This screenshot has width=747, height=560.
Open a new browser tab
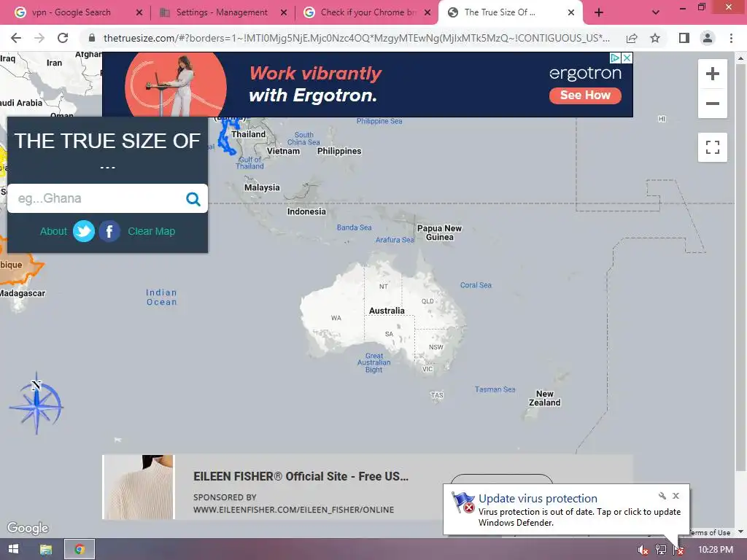point(599,12)
